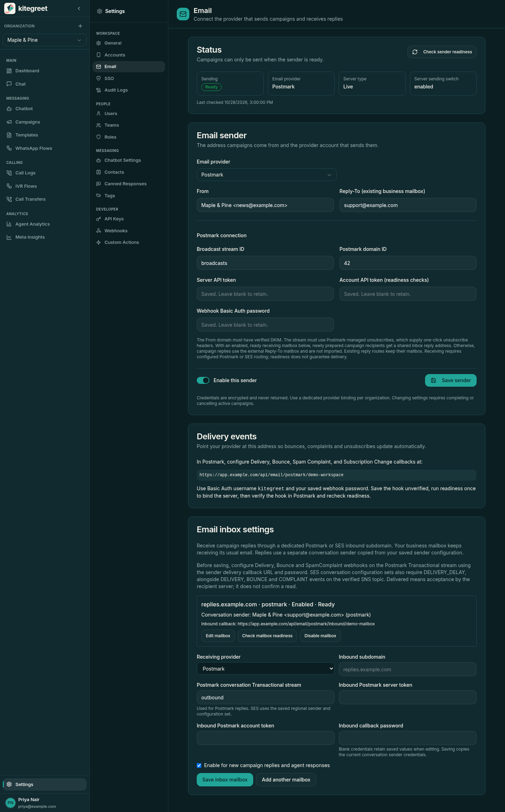Open the Maple & Pine organization dropdown
505x812 pixels.
coord(45,40)
